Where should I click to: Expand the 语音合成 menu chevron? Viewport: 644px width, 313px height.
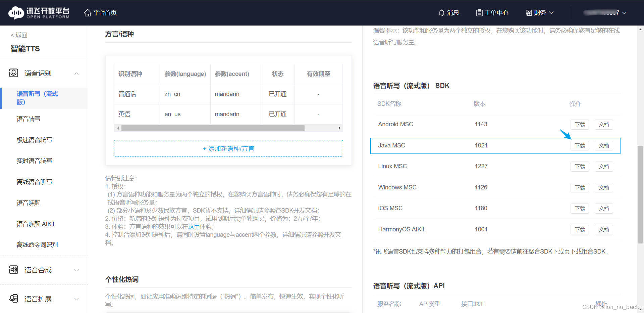click(x=76, y=270)
